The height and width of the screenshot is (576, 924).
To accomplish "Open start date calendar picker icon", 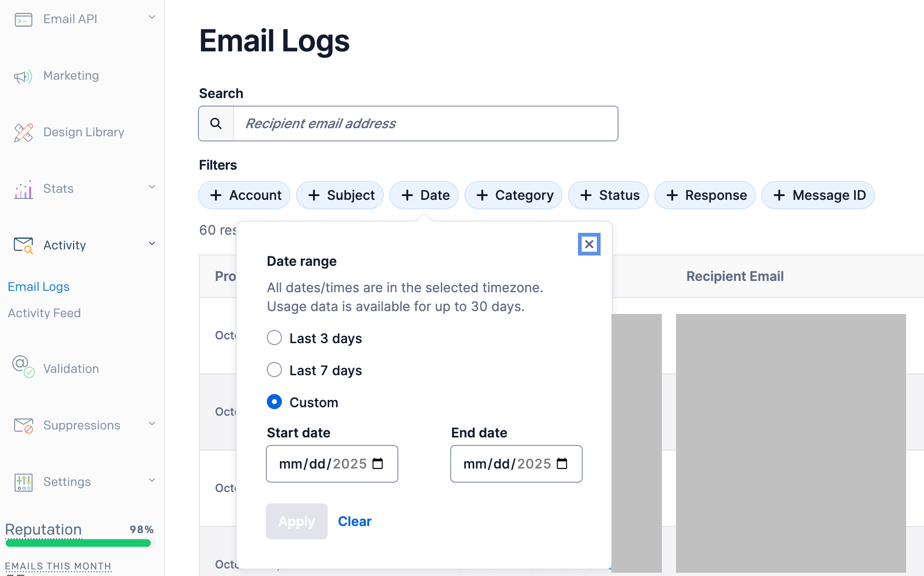I will (x=378, y=464).
